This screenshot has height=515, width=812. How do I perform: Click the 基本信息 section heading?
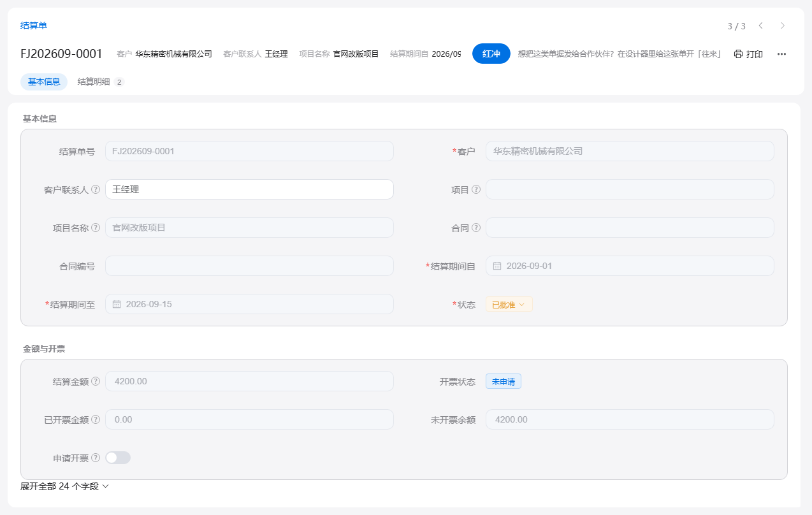click(x=40, y=119)
